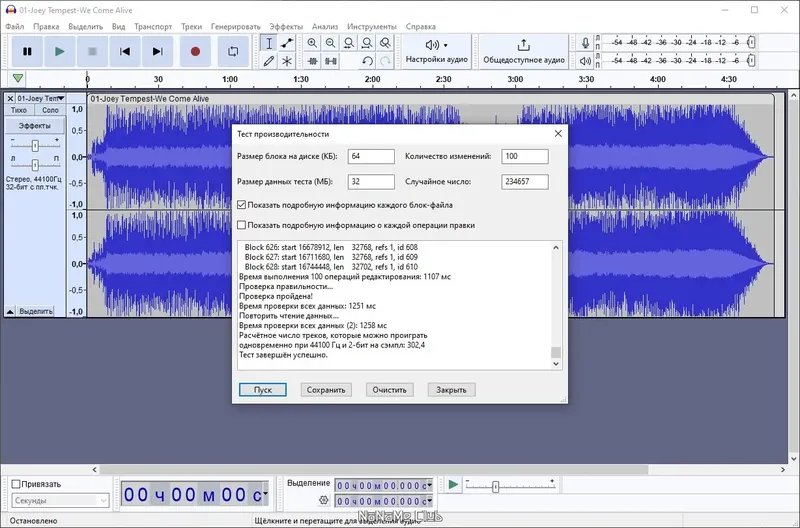Open track name 01-Joey Tem dropdown
Viewport: 800px width, 528px height.
[x=41, y=98]
